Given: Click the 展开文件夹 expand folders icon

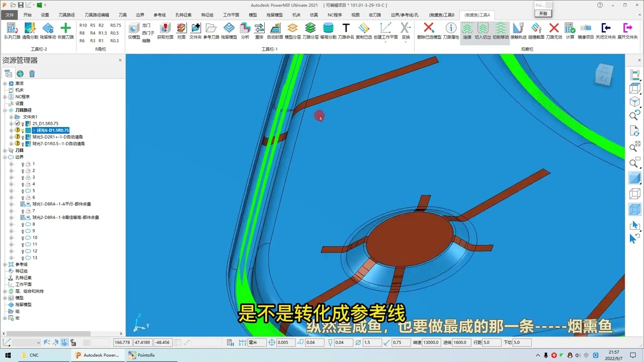Looking at the screenshot, I should pyautogui.click(x=627, y=31).
